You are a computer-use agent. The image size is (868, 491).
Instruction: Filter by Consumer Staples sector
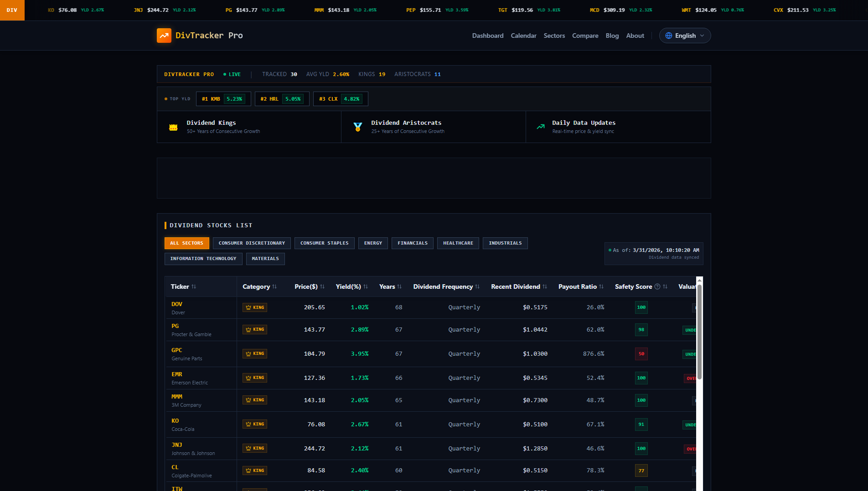tap(325, 243)
